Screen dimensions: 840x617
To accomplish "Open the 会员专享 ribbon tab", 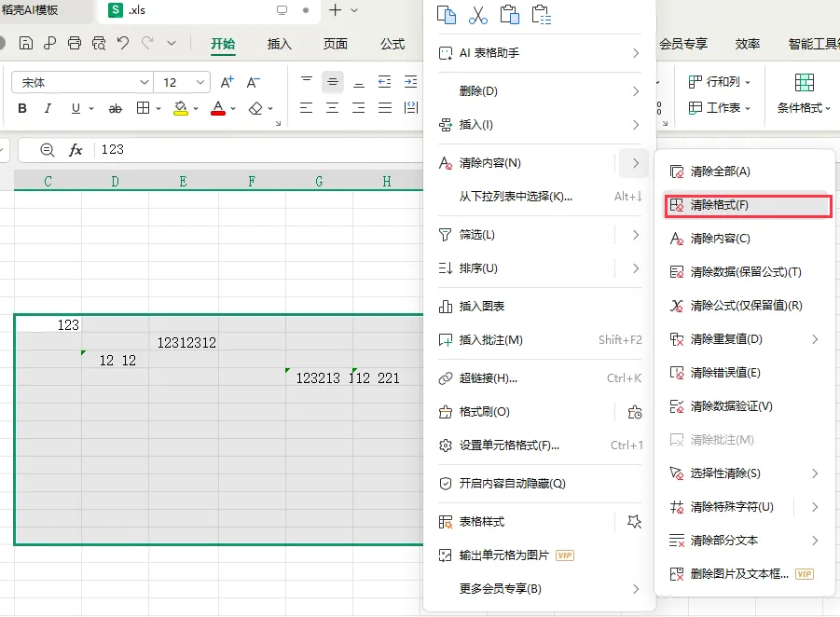I will (683, 44).
